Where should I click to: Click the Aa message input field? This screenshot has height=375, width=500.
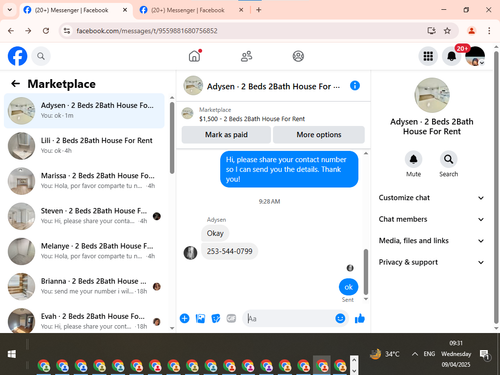coord(289,319)
